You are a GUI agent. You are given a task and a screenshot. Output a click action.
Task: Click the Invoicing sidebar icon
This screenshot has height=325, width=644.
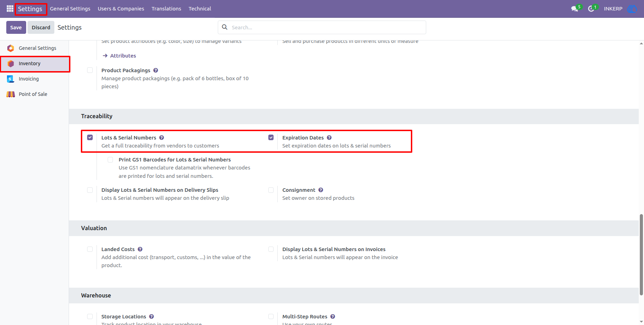pyautogui.click(x=10, y=79)
